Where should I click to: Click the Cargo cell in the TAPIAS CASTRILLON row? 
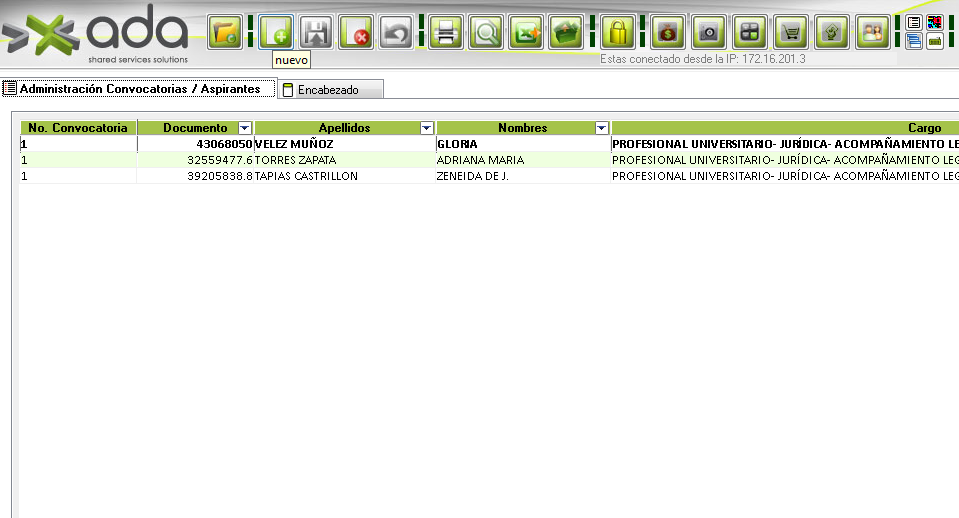click(785, 176)
